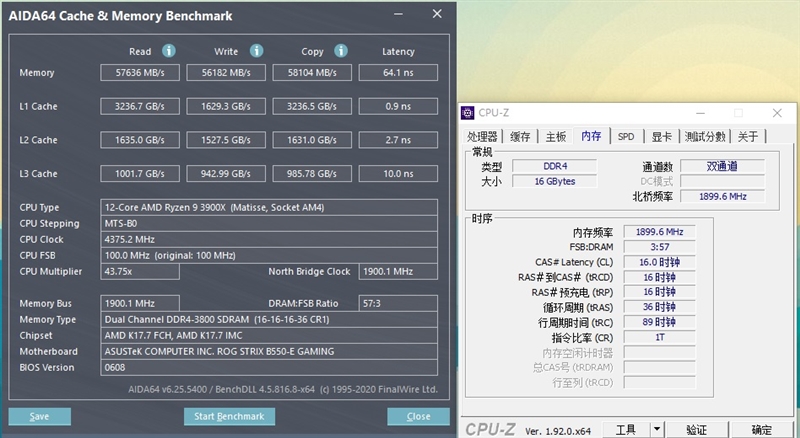
Task: Click the Memory Bus field 1900.1 MHz
Action: coord(140,303)
